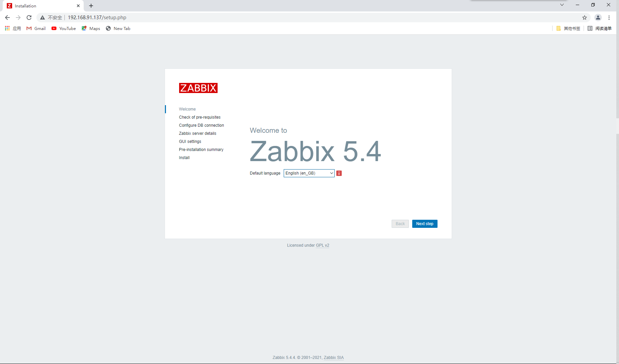The height and width of the screenshot is (364, 619).
Task: Click the browser back arrow
Action: coord(7,18)
